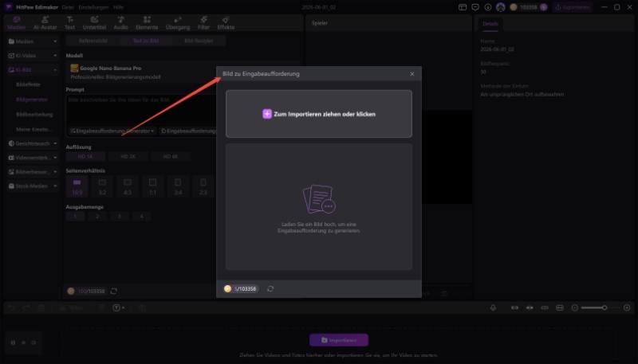Close the Bild zu Eingabeaufforderung dialog
This screenshot has width=638, height=364.
click(x=412, y=74)
